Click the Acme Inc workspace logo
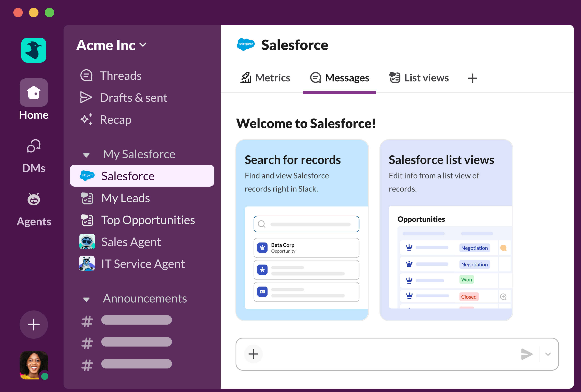 point(34,50)
